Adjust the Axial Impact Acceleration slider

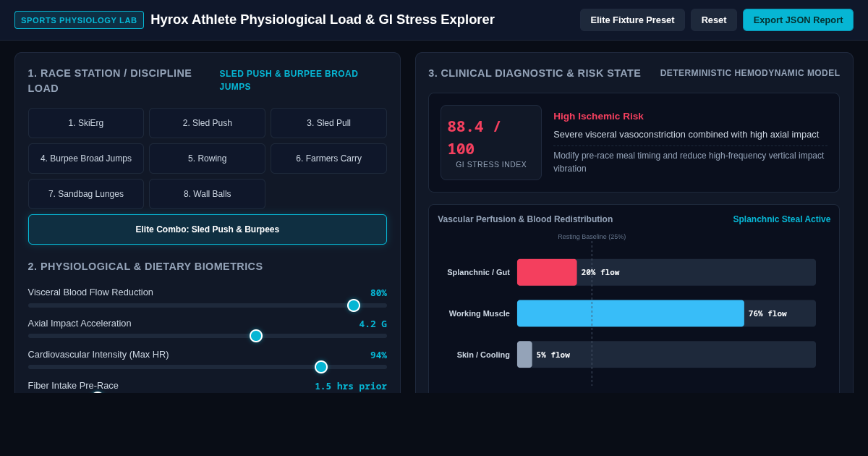tap(208, 336)
